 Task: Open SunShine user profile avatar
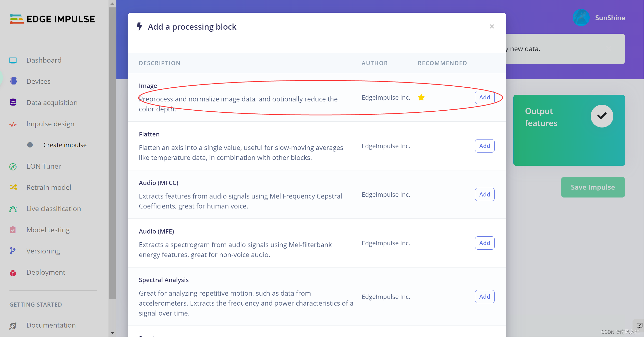[581, 18]
